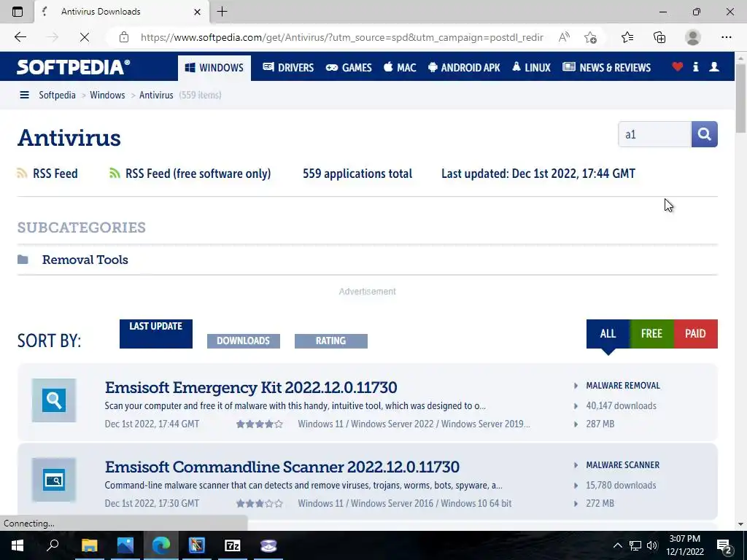Filter to FREE applications only

click(651, 334)
